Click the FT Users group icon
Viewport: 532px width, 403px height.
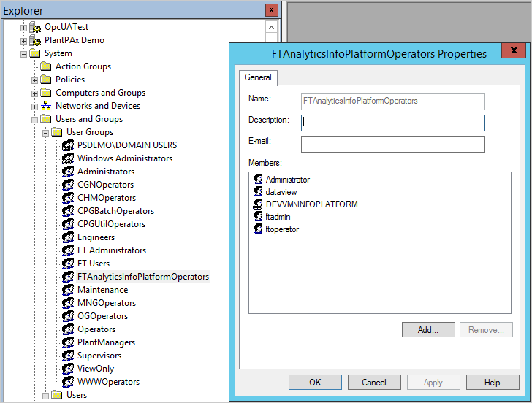[x=68, y=264]
